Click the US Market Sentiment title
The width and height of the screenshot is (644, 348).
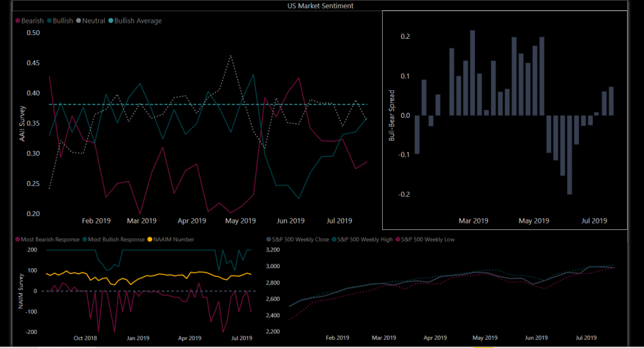click(321, 6)
